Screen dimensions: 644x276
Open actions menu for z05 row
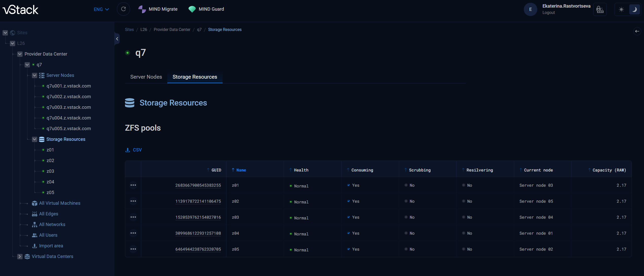click(x=133, y=249)
